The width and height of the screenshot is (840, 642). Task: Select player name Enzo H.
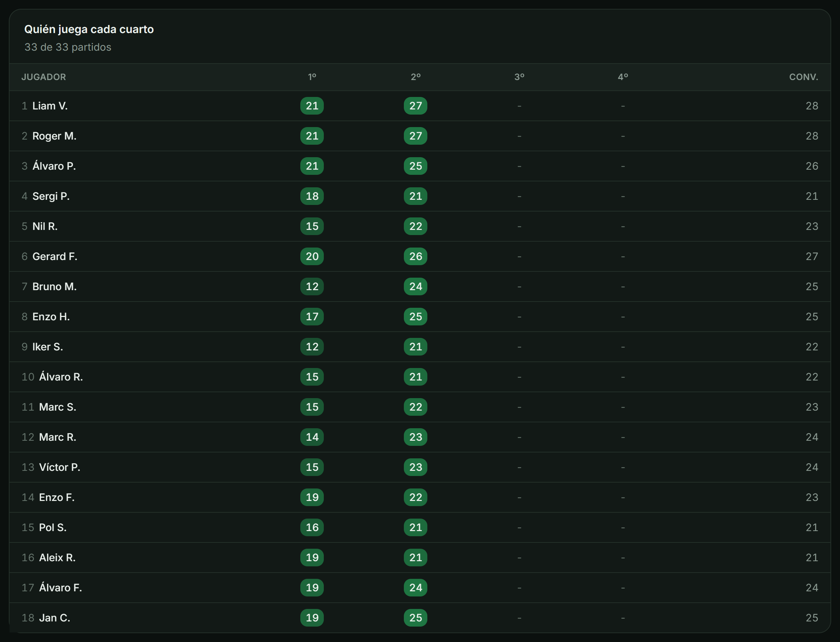click(x=51, y=317)
